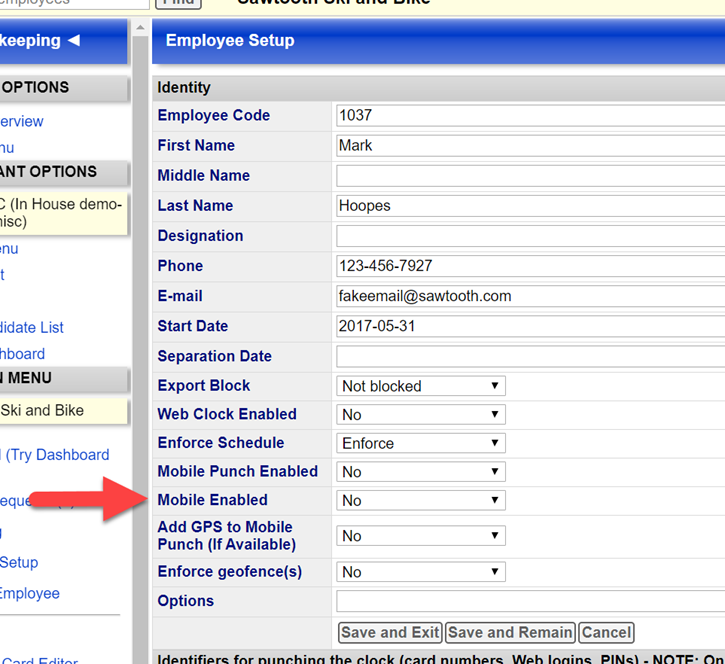Click into the First Name field
Image resolution: width=725 pixels, height=664 pixels.
[530, 146]
